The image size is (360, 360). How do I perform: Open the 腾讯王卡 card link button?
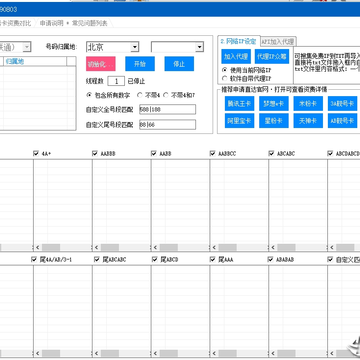(x=239, y=103)
